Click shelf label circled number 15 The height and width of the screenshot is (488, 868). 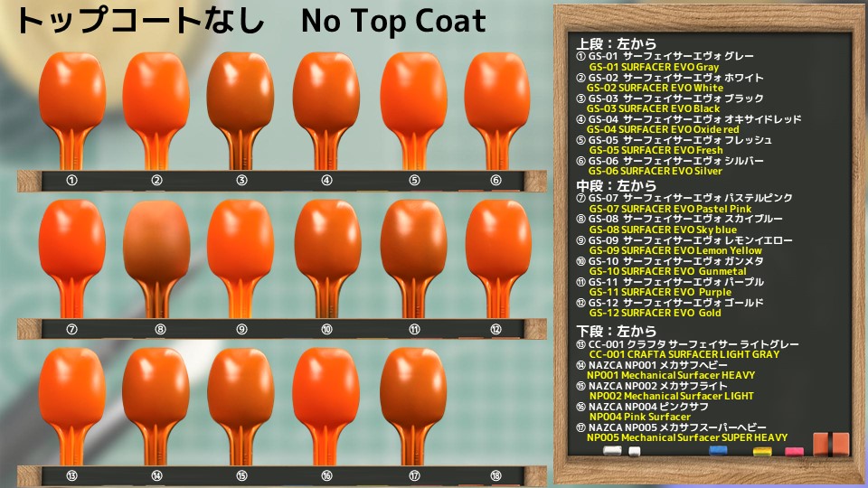click(x=241, y=476)
